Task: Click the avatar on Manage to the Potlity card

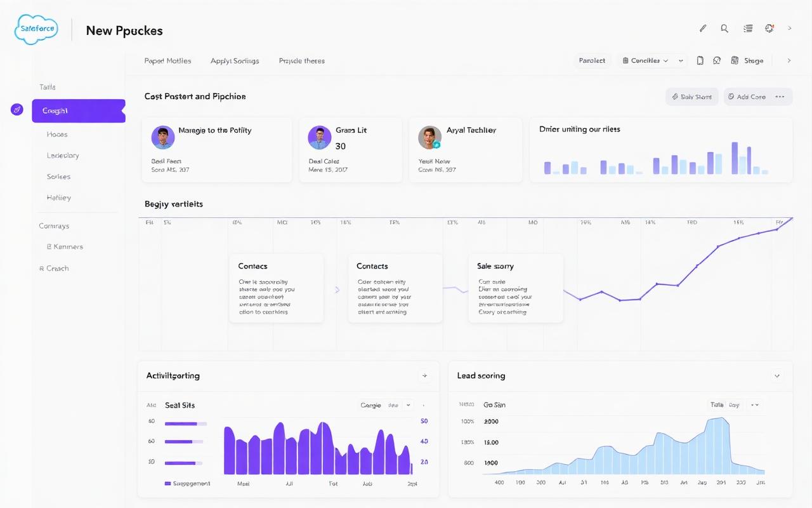Action: (x=163, y=137)
